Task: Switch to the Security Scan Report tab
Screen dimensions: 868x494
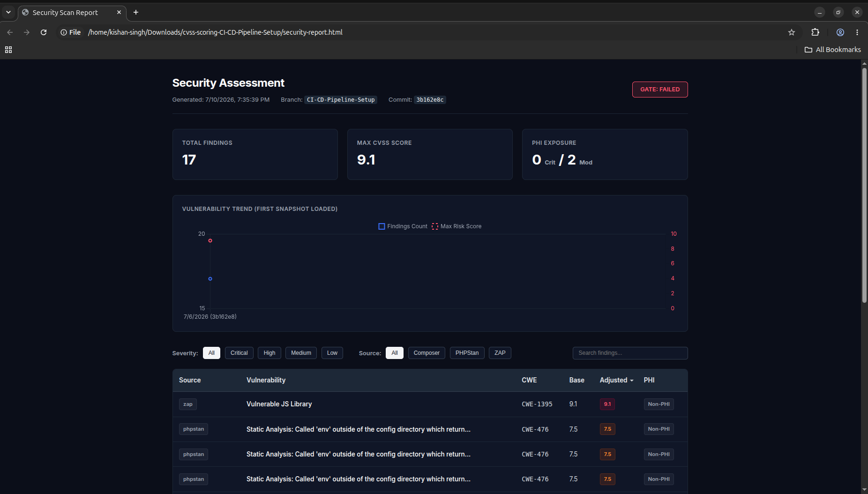Action: tap(66, 13)
